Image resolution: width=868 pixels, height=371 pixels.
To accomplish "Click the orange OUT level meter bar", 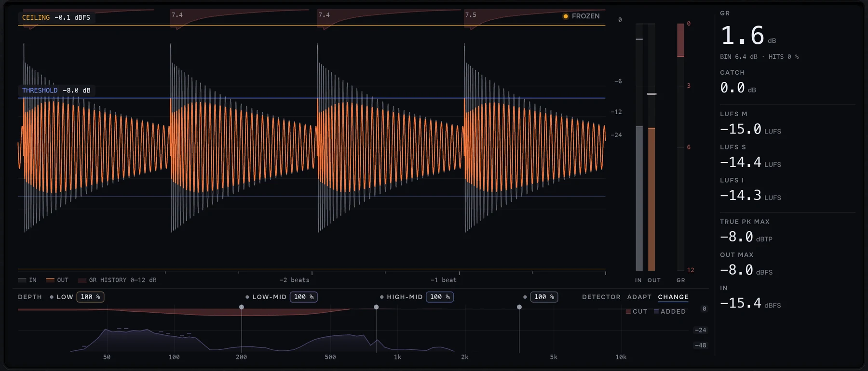I will [651, 199].
